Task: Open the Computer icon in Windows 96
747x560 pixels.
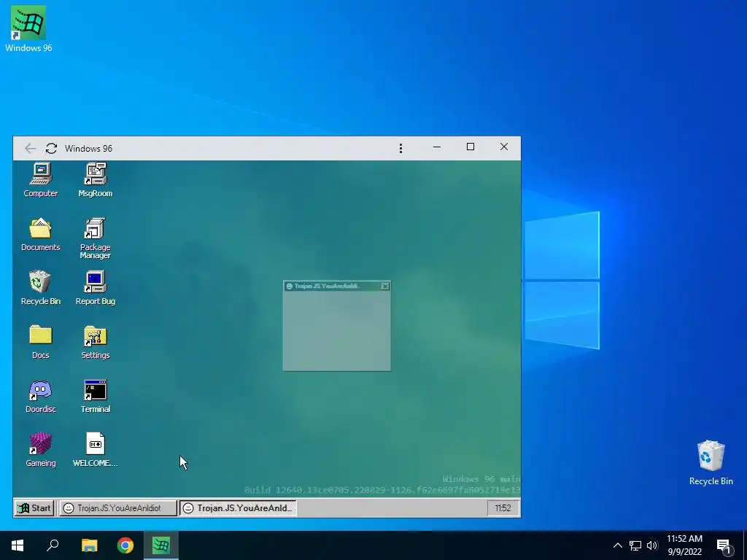Action: (41, 179)
